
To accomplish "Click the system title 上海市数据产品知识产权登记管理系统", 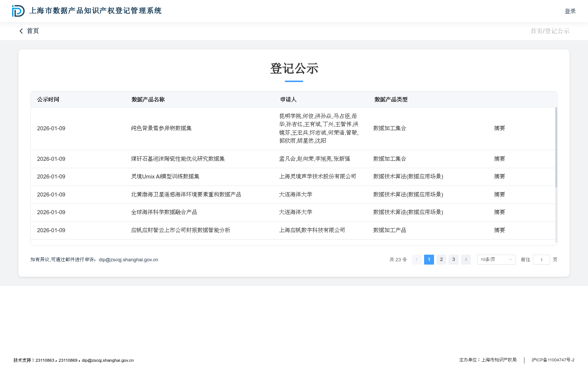I will [x=96, y=11].
